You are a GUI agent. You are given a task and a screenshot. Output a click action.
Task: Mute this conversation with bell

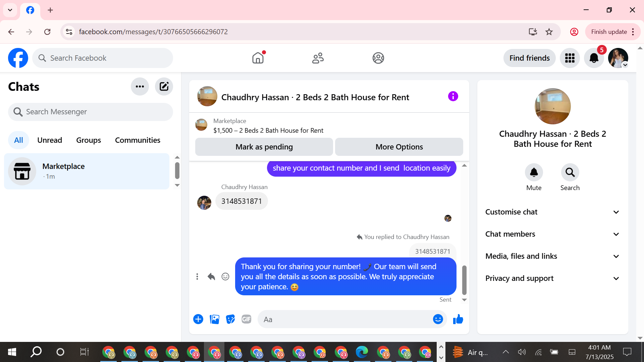534,173
